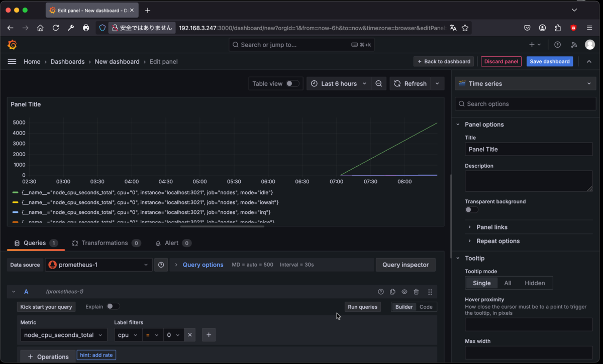Turn on Transparent background switch

click(471, 210)
